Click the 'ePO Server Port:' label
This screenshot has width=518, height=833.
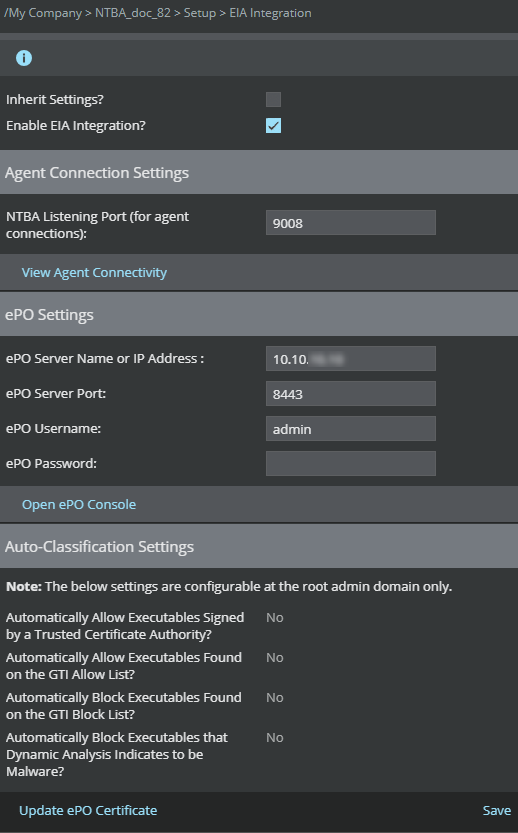(56, 394)
